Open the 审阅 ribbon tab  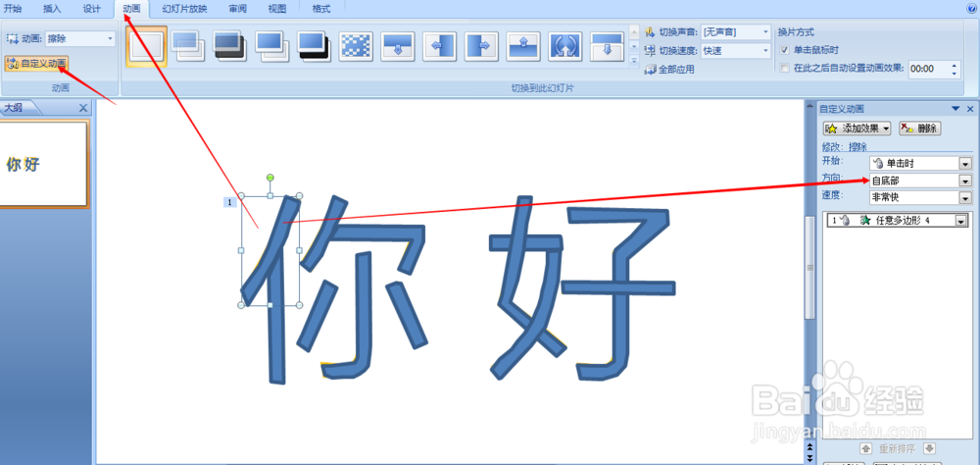[x=237, y=9]
